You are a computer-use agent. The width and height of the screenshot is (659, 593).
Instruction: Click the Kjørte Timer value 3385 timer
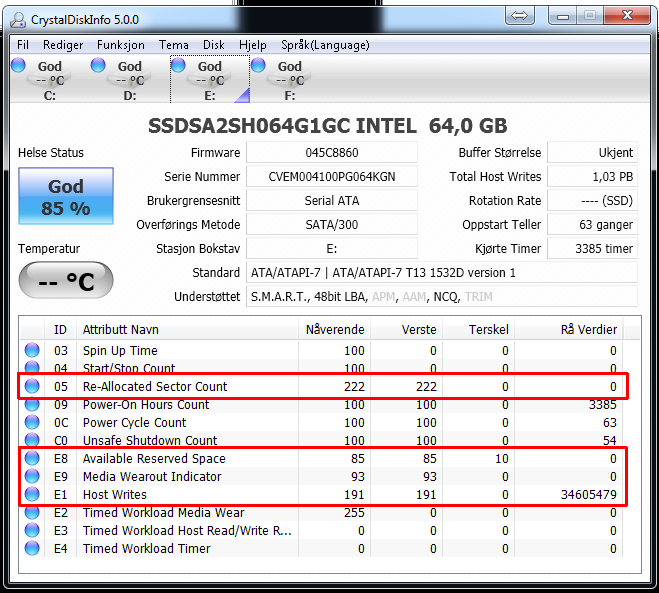tap(592, 248)
